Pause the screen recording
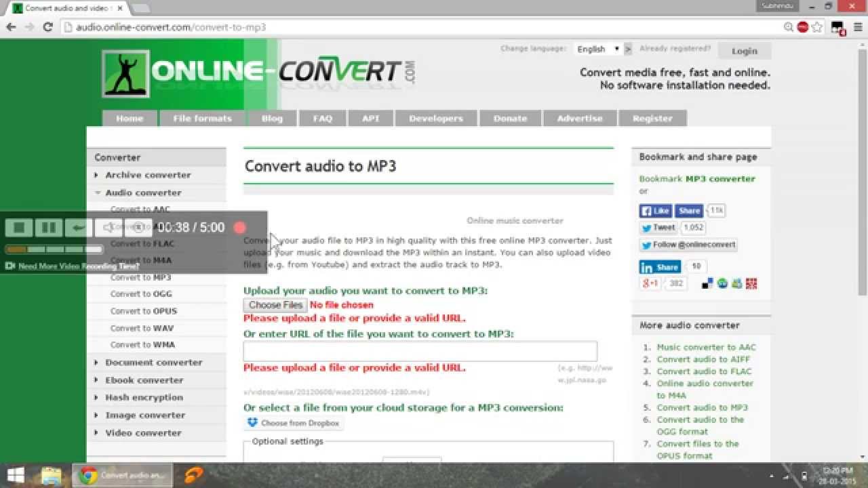 (49, 228)
